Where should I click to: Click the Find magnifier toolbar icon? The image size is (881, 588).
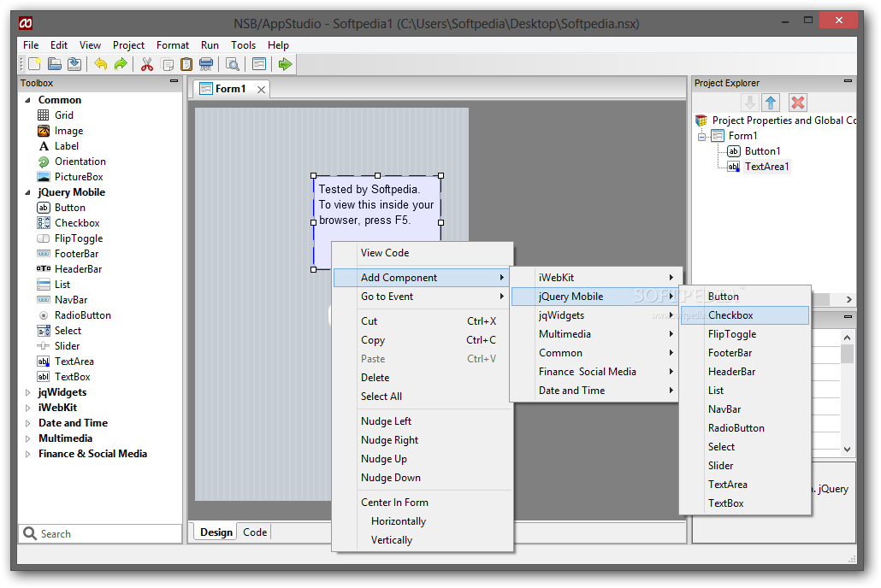click(232, 64)
